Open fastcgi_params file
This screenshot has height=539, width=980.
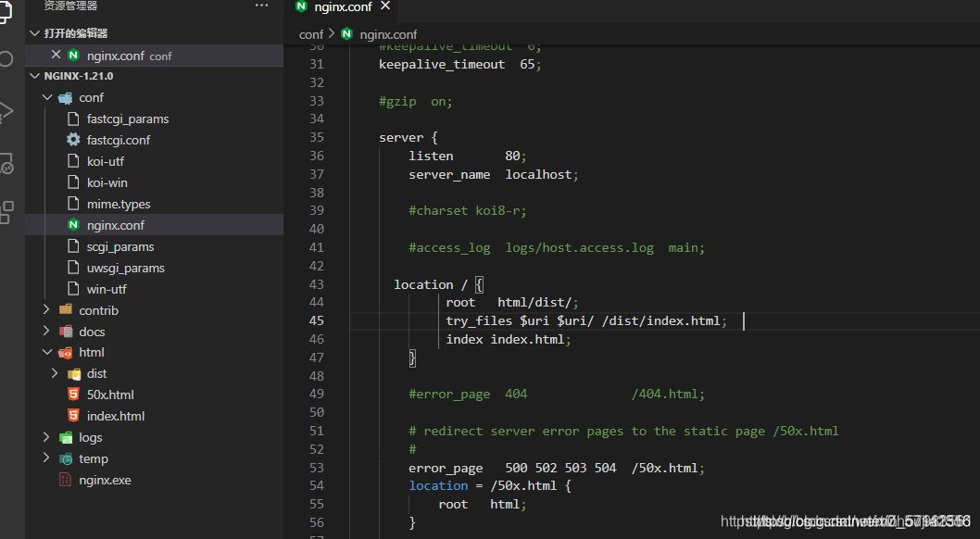coord(128,119)
